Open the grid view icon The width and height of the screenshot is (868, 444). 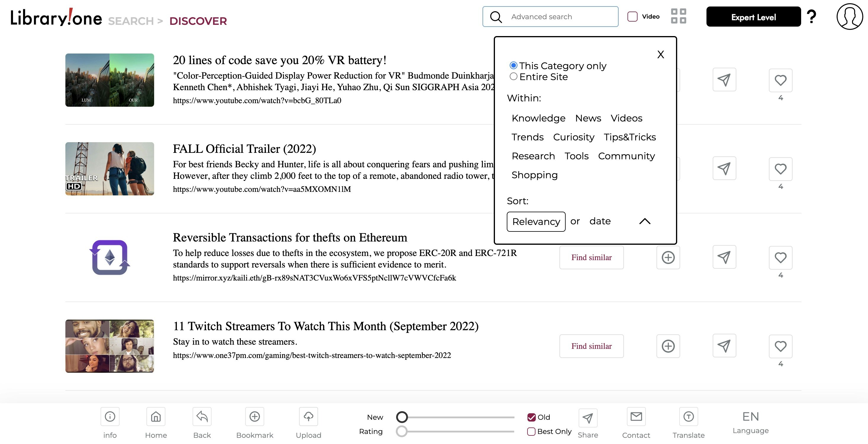[678, 16]
